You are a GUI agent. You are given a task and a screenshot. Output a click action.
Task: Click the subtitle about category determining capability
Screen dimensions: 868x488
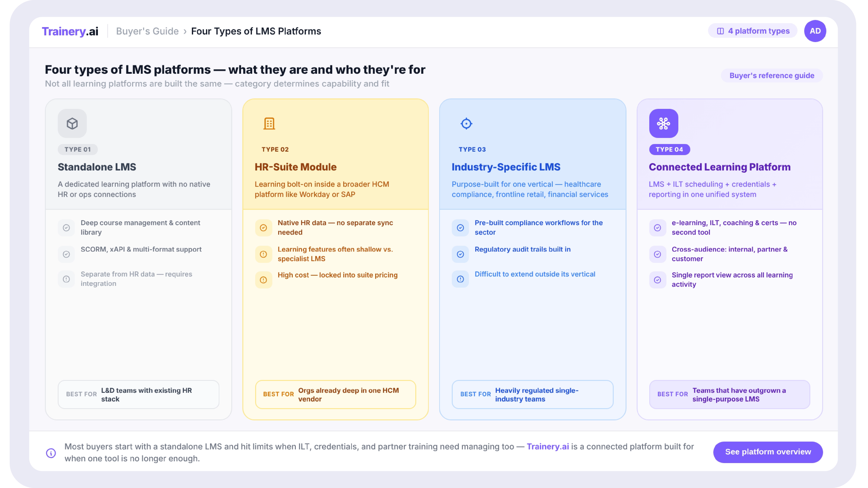(x=217, y=84)
